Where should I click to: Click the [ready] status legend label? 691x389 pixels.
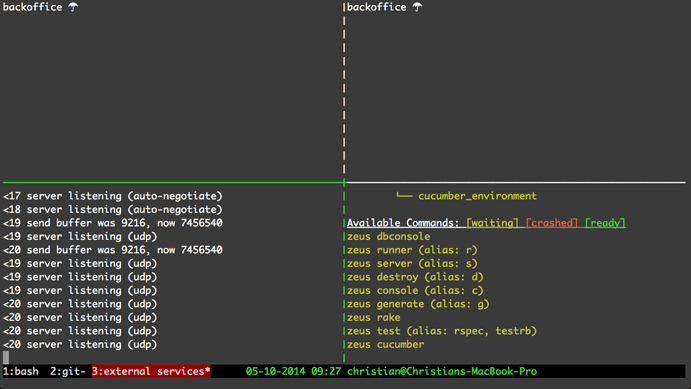click(x=605, y=223)
